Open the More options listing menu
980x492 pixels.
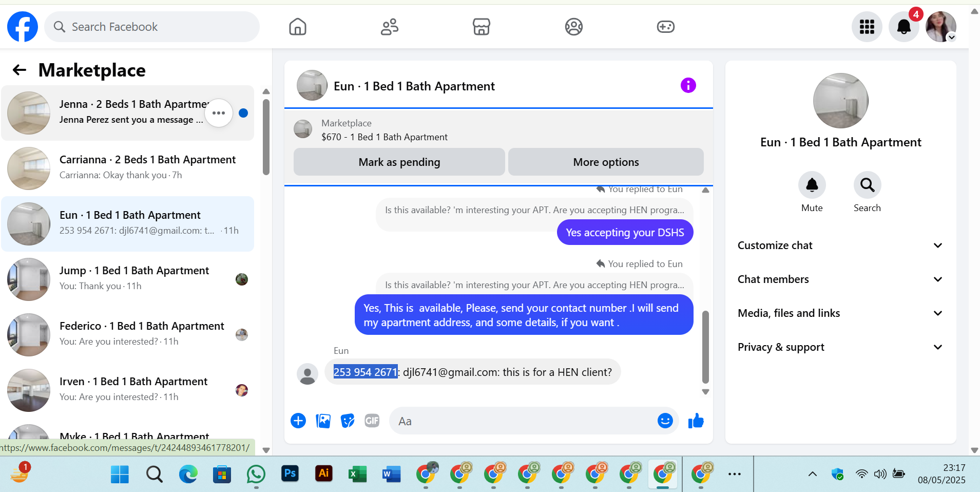(x=606, y=162)
